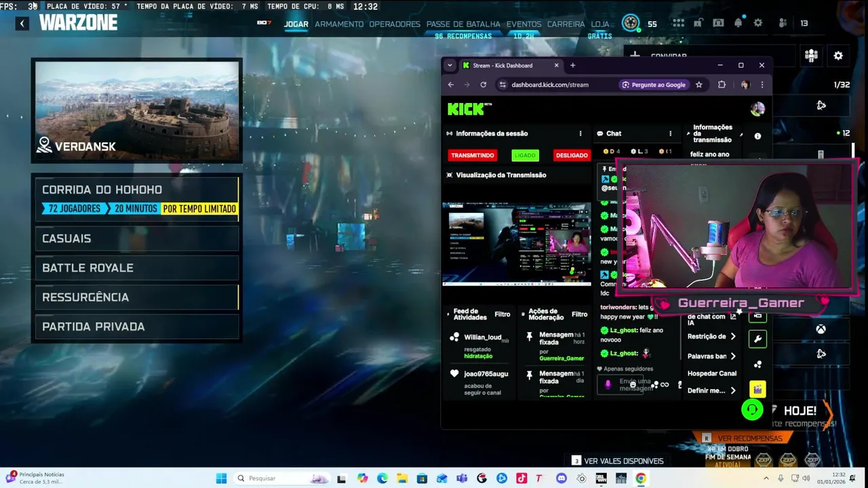Screen dimensions: 868x488
Task: Open the Warzone unlock padlock icon
Action: [698, 23]
